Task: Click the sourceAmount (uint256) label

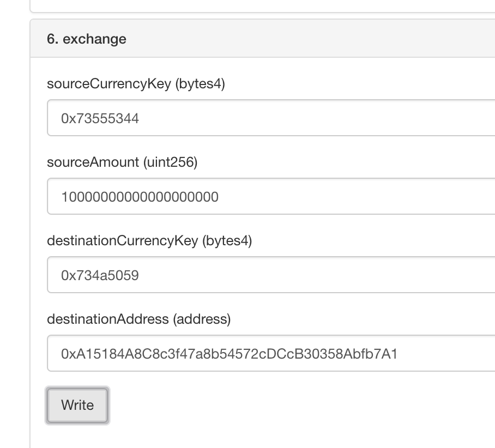Action: [x=122, y=162]
